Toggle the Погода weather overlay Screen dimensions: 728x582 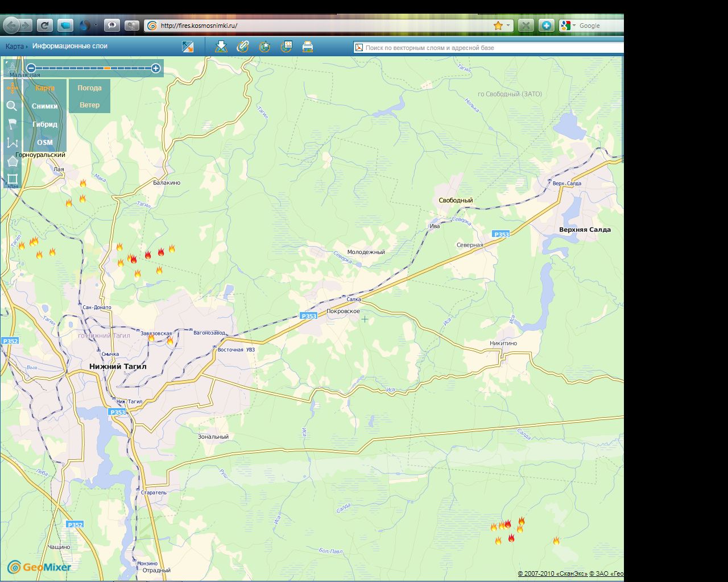coord(89,88)
